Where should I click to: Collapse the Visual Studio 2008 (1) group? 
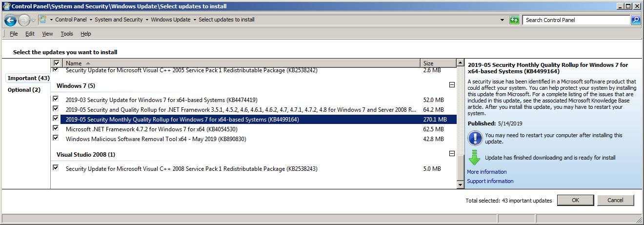452,154
